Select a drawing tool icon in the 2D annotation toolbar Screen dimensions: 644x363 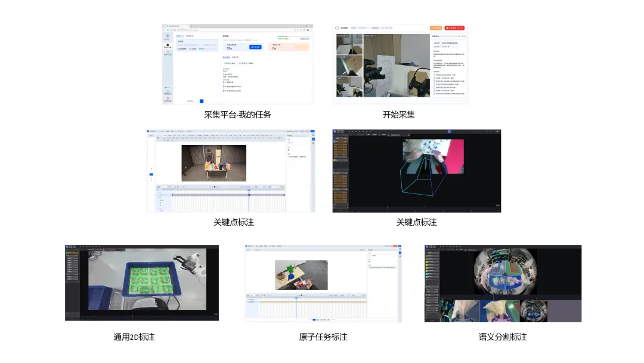[85, 246]
